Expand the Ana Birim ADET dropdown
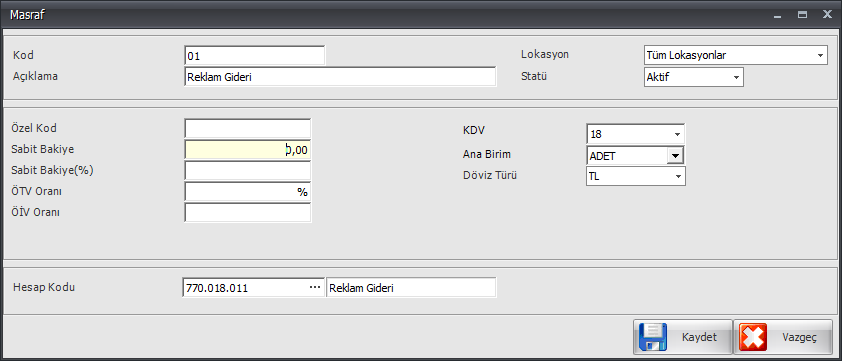842x361 pixels. tap(675, 156)
